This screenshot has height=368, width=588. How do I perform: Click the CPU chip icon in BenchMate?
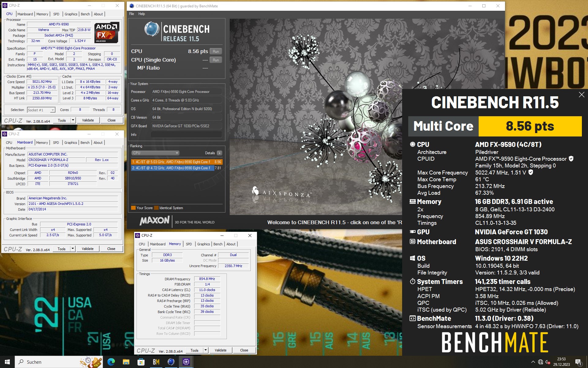413,144
